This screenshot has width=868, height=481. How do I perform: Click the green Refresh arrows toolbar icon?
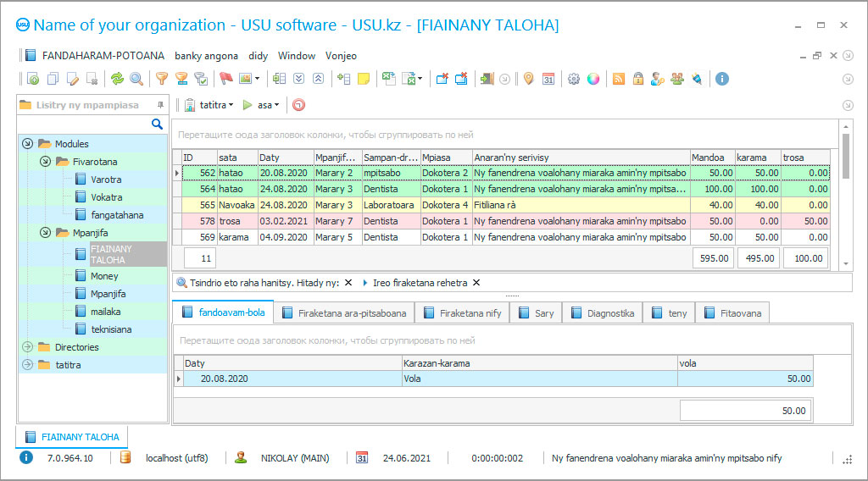(117, 79)
